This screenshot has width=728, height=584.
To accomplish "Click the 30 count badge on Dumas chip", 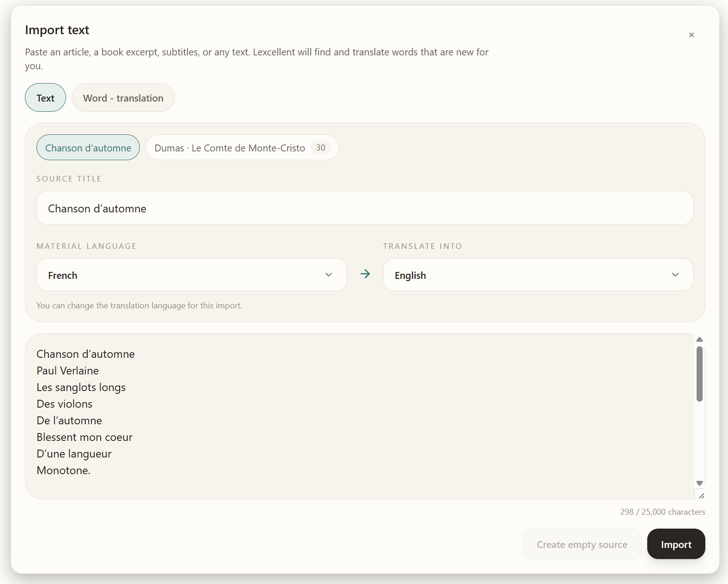I will (320, 148).
